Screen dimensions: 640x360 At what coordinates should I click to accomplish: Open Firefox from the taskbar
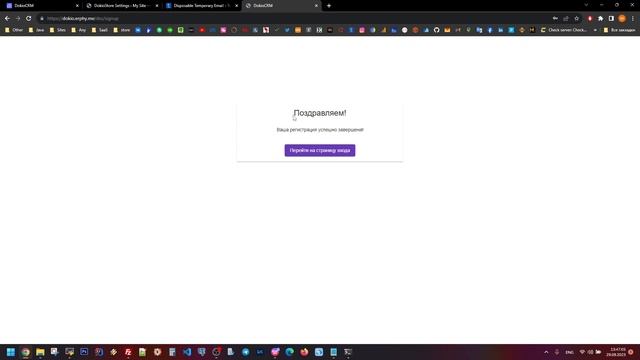coord(304,352)
